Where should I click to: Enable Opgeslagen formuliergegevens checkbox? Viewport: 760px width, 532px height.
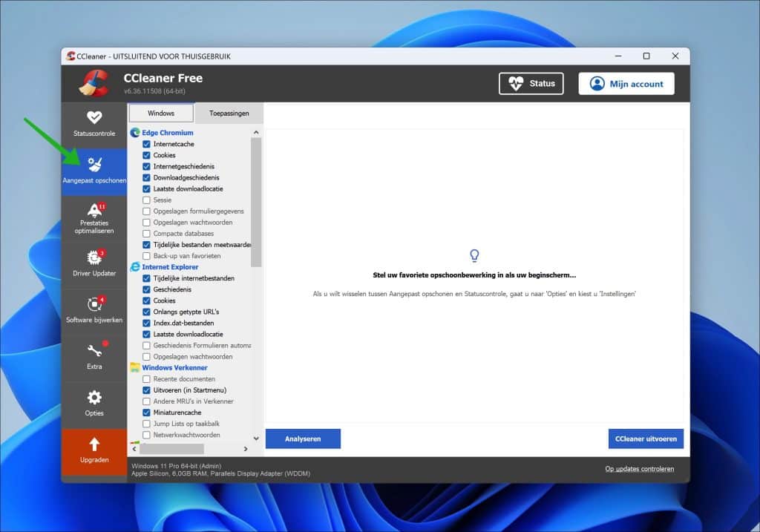[x=146, y=211]
